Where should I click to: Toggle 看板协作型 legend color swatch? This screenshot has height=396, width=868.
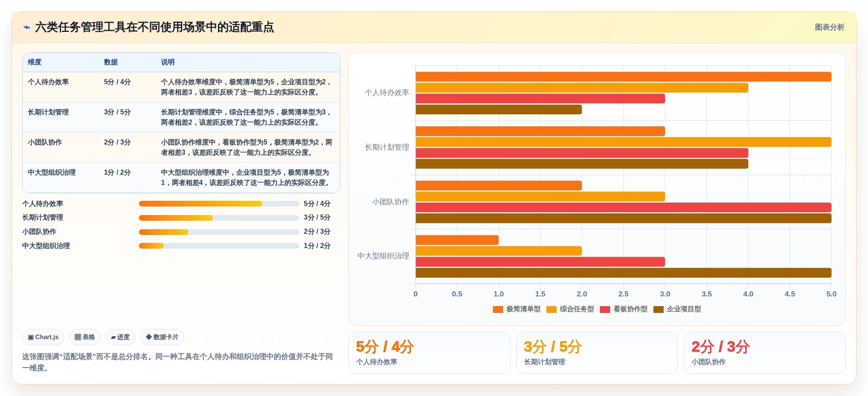pos(605,310)
